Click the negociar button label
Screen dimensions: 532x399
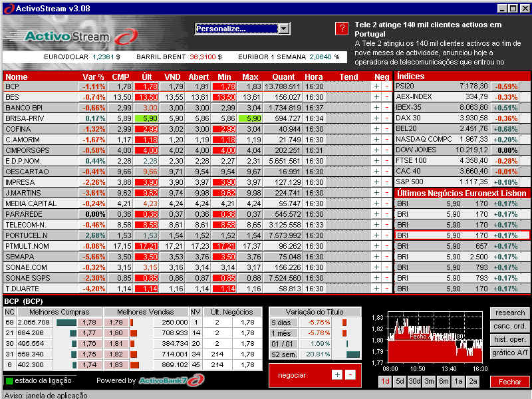(292, 375)
